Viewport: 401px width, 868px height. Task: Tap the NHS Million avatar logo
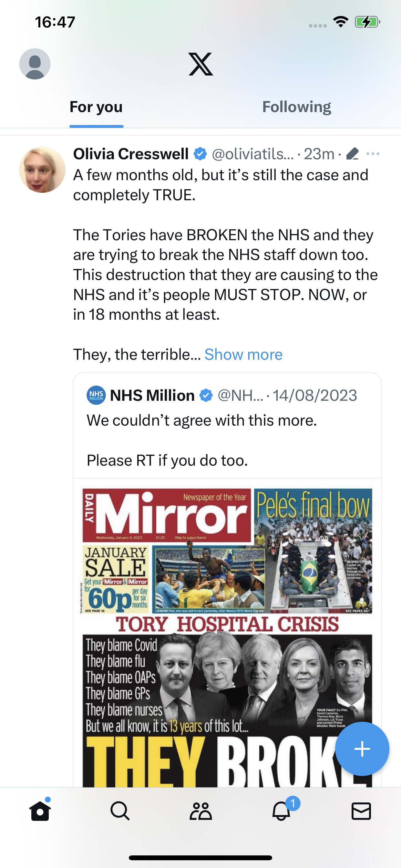[96, 395]
